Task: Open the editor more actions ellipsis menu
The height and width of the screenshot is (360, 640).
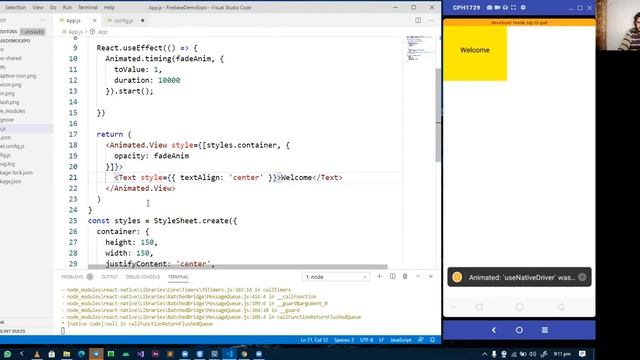Action: pos(431,20)
